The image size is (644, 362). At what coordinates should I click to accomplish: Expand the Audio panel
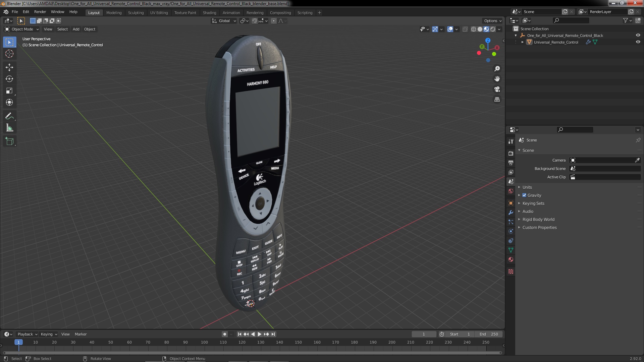pyautogui.click(x=528, y=211)
